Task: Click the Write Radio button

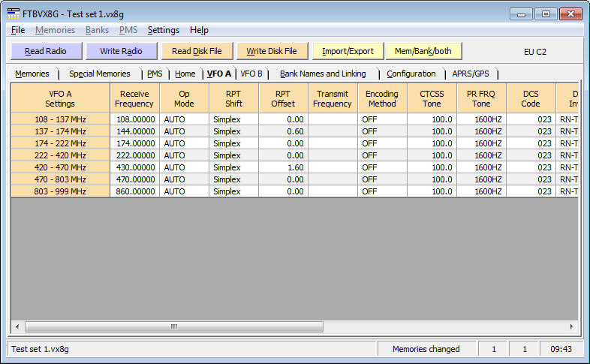Action: [x=121, y=51]
